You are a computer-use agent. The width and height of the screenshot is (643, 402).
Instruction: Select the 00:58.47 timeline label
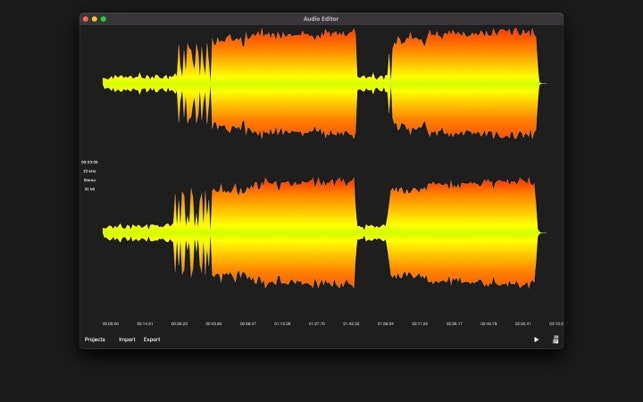point(248,324)
